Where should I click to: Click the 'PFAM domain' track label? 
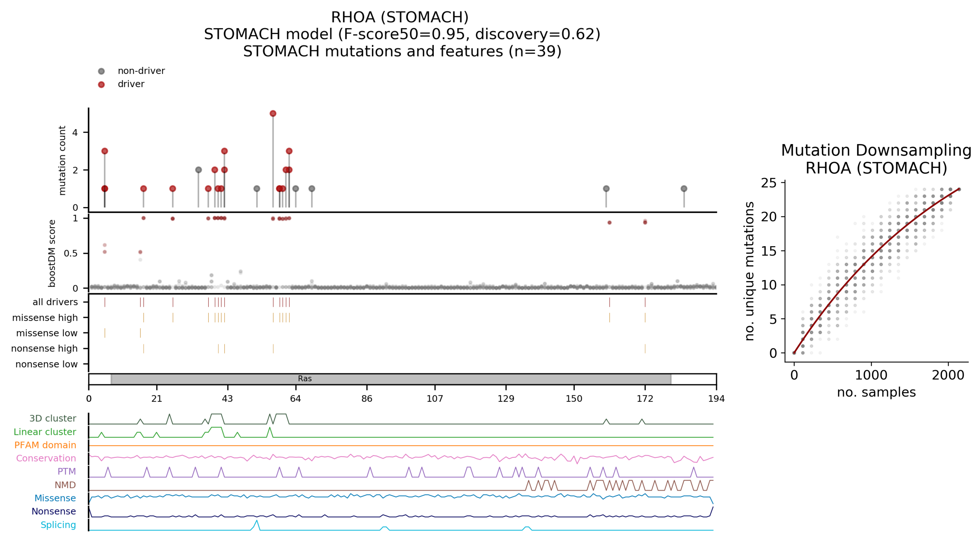[45, 445]
